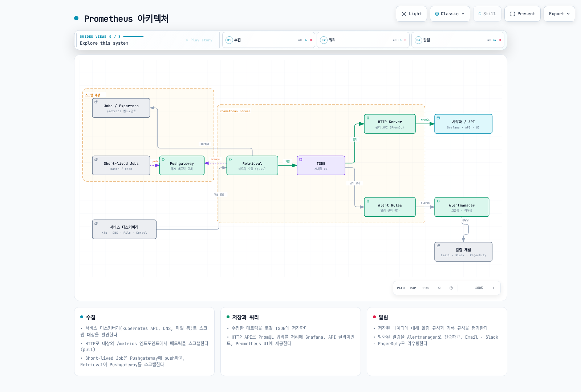Open the help question-mark icon in the canvas toolbar
Image resolution: width=581 pixels, height=392 pixels.
451,288
